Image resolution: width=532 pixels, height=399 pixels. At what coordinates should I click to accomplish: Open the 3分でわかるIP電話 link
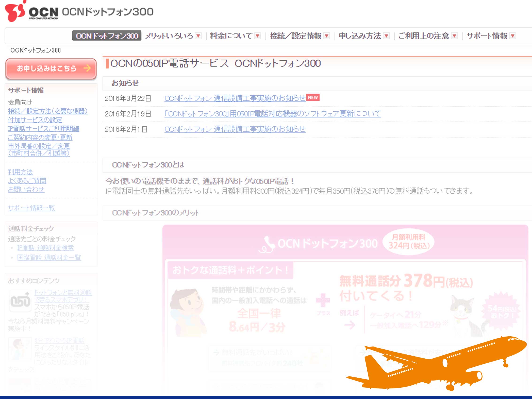coord(59,341)
